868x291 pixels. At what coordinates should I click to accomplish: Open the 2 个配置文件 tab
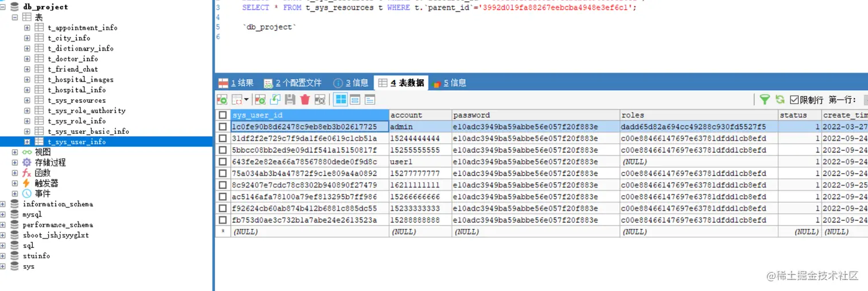pyautogui.click(x=293, y=83)
